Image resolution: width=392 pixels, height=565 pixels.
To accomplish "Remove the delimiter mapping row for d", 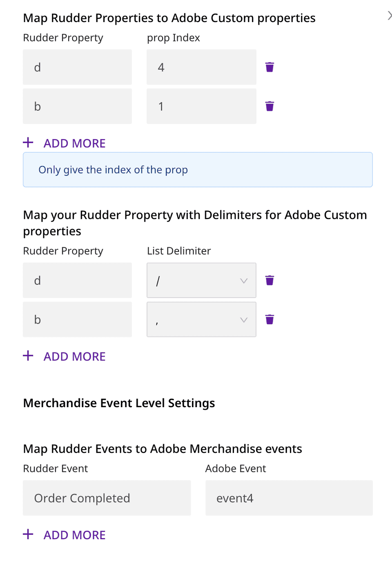I will pos(269,280).
